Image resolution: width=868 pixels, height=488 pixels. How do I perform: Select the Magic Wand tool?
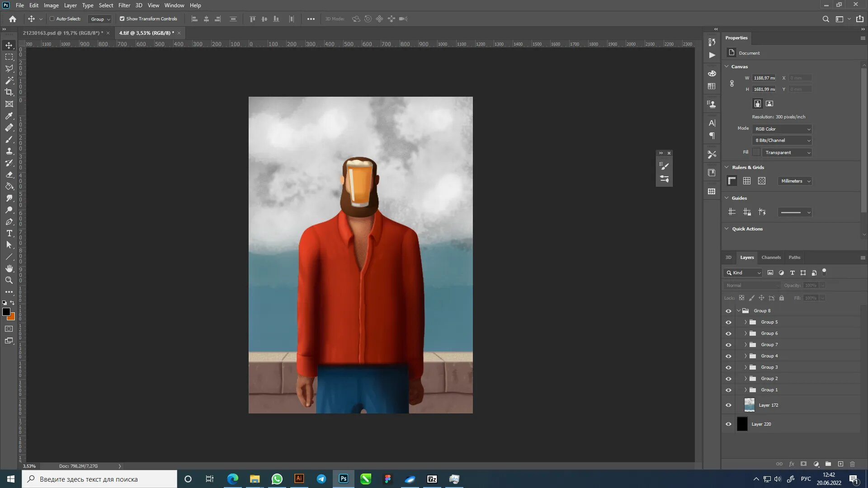9,80
